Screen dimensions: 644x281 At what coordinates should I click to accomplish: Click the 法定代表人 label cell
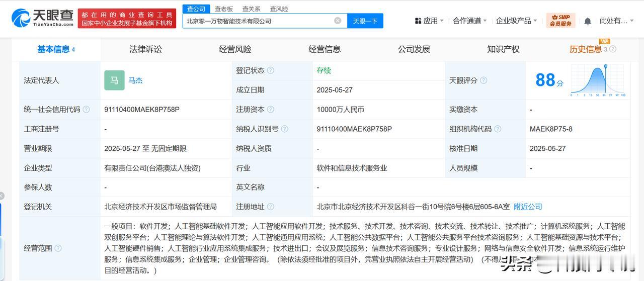pos(60,80)
